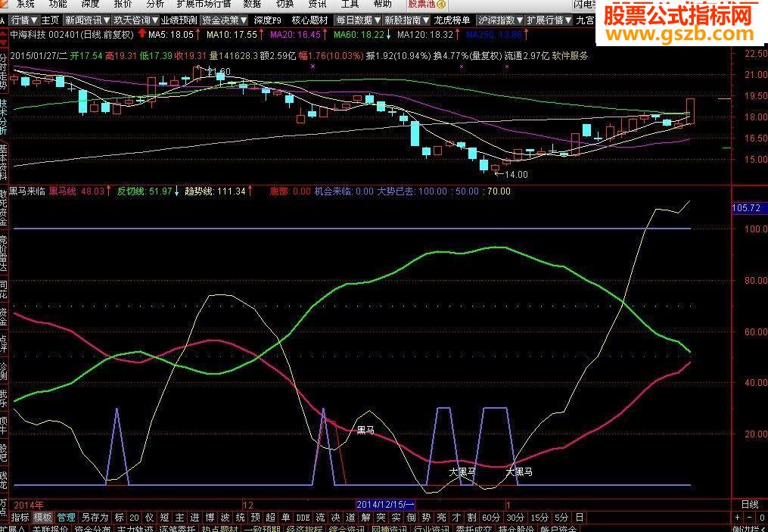Expand the 扩展行情 dropdown
Screen dimensions: 768x532
coord(549,20)
